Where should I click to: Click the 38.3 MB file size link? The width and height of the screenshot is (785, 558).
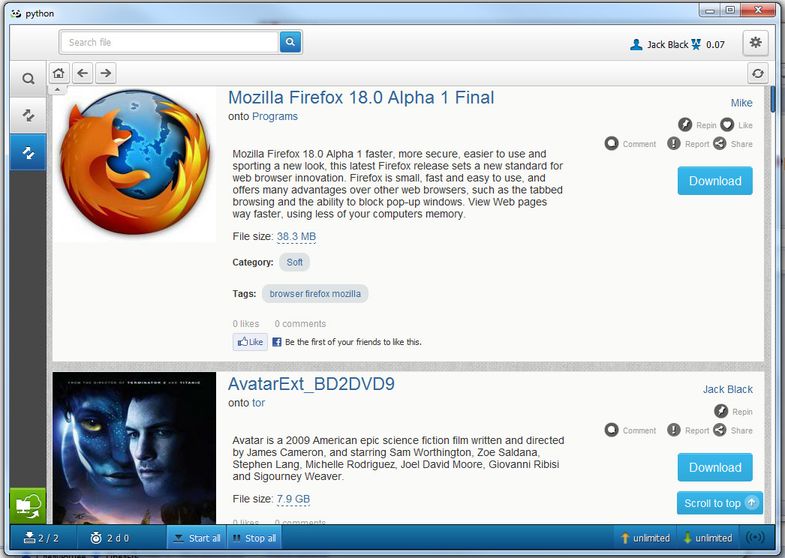pyautogui.click(x=296, y=236)
